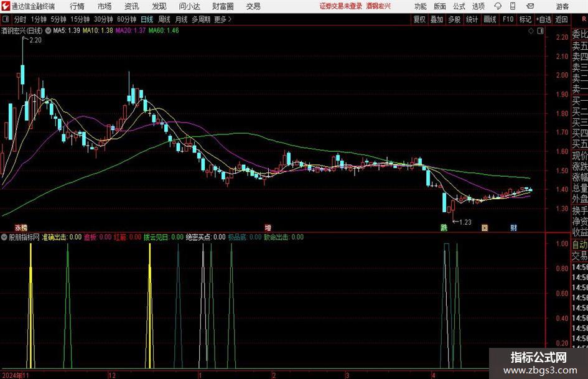This screenshot has height=379, width=588.
Task: Open the 财富圈 menu
Action: pos(223,6)
